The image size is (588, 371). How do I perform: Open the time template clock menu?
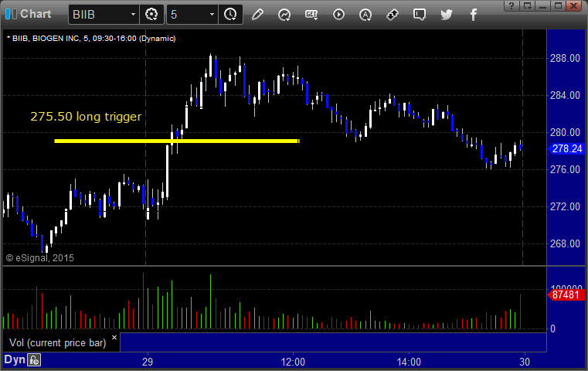click(x=230, y=15)
